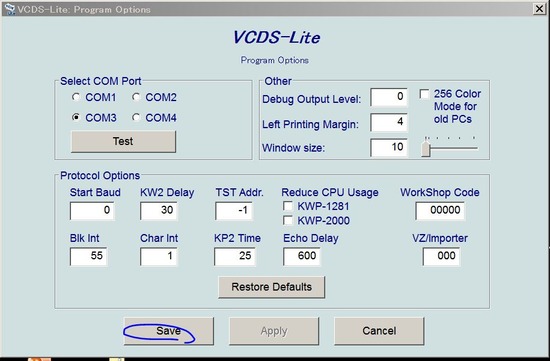Select the Echo Delay input box
This screenshot has height=361, width=550.
pyautogui.click(x=302, y=256)
